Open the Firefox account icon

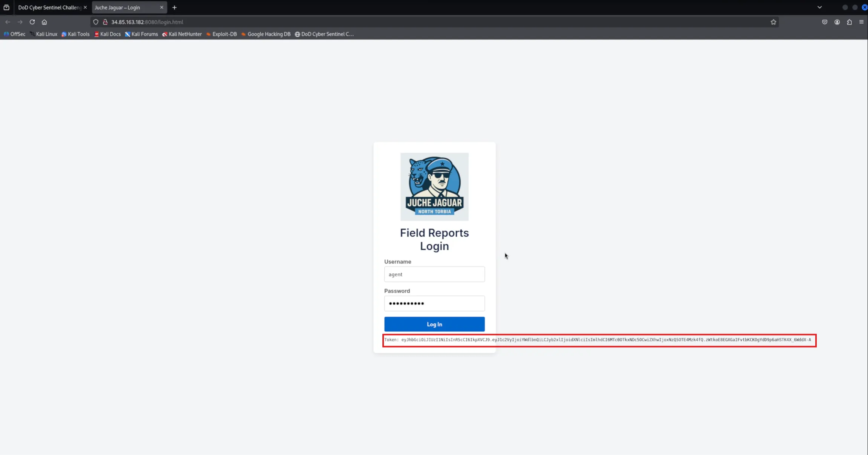tap(837, 22)
